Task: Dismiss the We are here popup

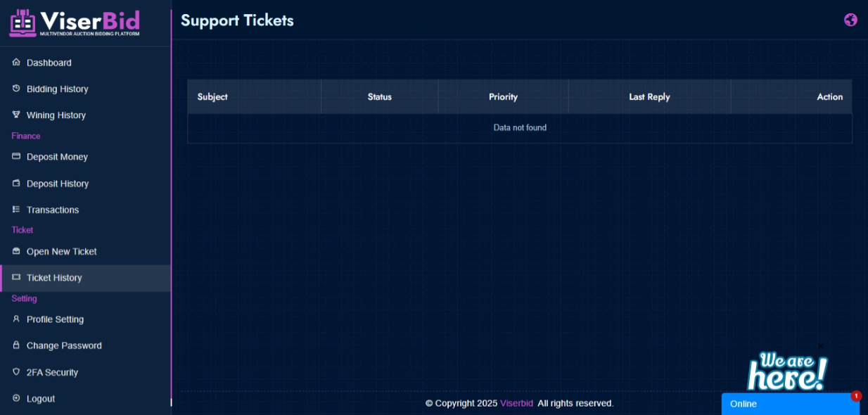Action: point(820,346)
